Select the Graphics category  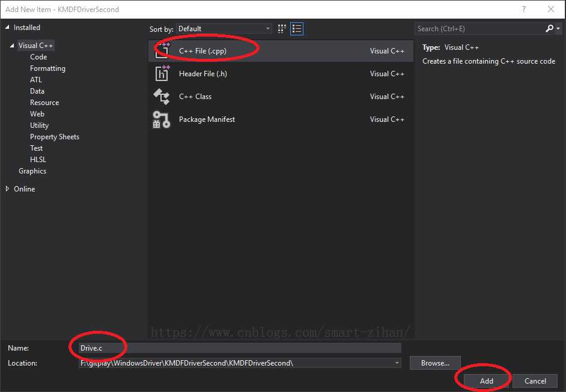[x=32, y=171]
